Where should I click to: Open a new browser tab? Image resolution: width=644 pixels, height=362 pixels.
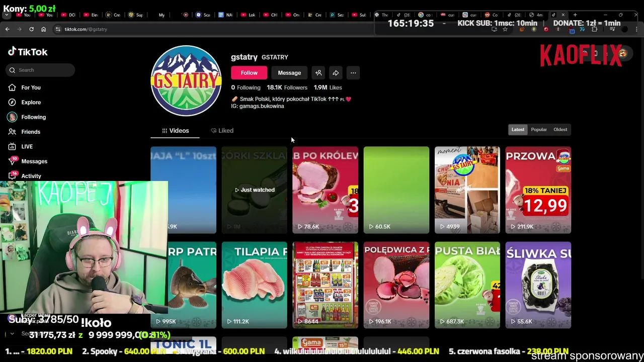[x=575, y=15]
